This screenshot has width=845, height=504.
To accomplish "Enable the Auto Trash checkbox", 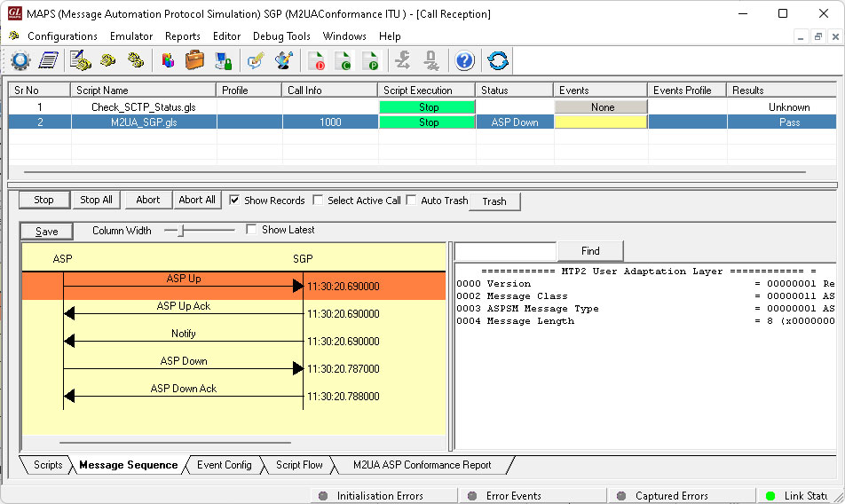I will 411,200.
